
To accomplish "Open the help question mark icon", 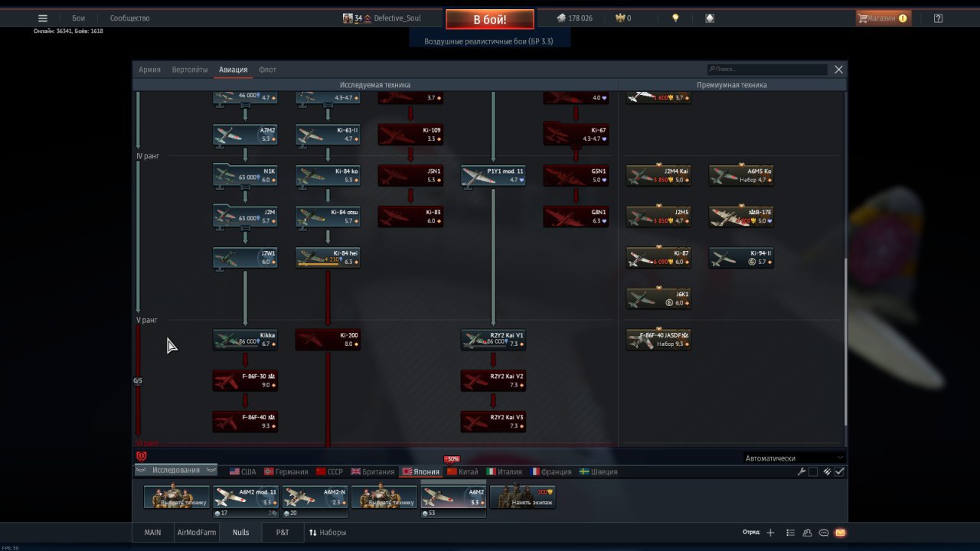I will 938,18.
